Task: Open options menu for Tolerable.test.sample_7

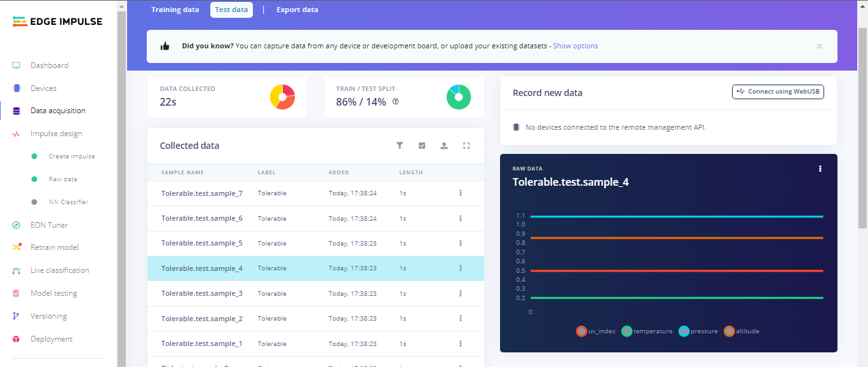Action: pyautogui.click(x=461, y=193)
